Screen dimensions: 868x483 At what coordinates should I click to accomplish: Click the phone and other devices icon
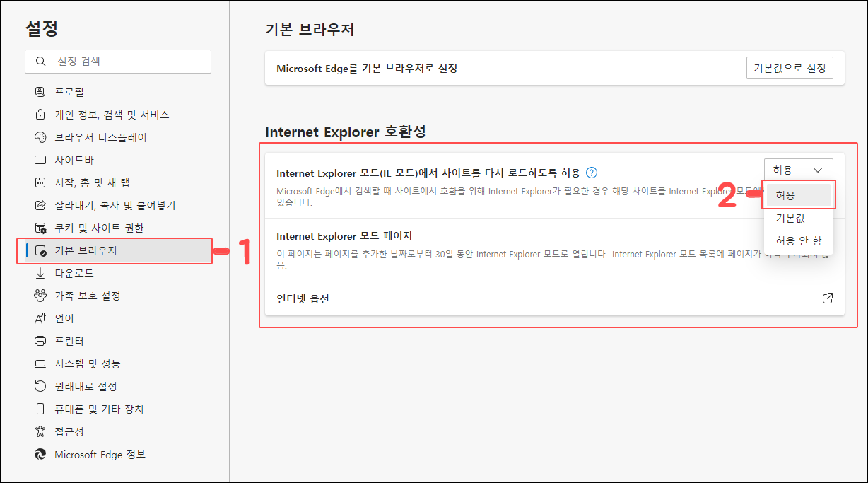coord(40,409)
